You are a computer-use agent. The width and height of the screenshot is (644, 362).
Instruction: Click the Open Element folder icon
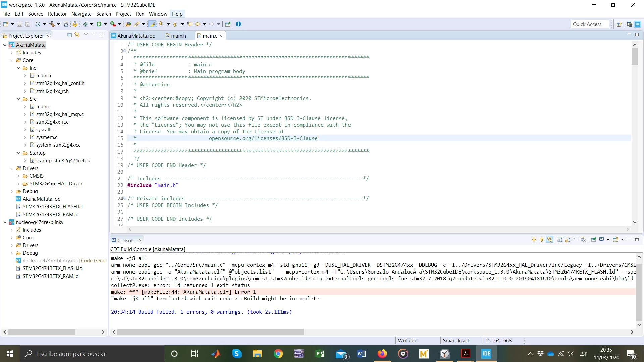[128, 24]
